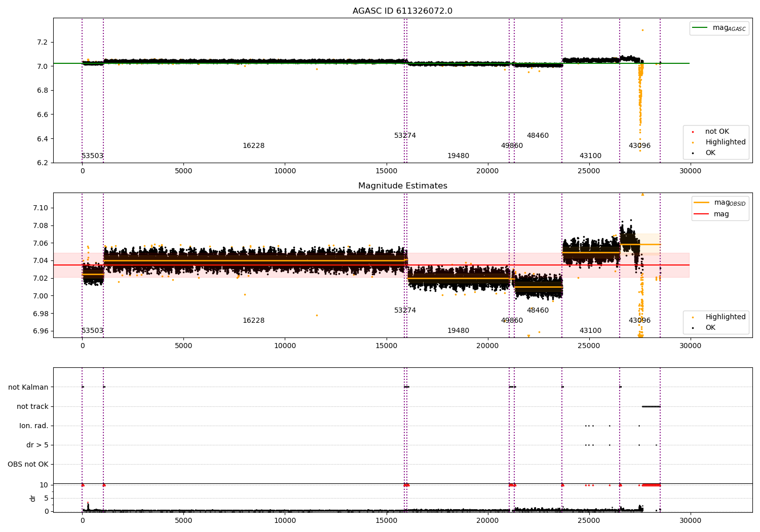Click obsid label 43100 in AGASC ID plot
Image resolution: width=760 pixels, height=532 pixels.
coord(590,156)
